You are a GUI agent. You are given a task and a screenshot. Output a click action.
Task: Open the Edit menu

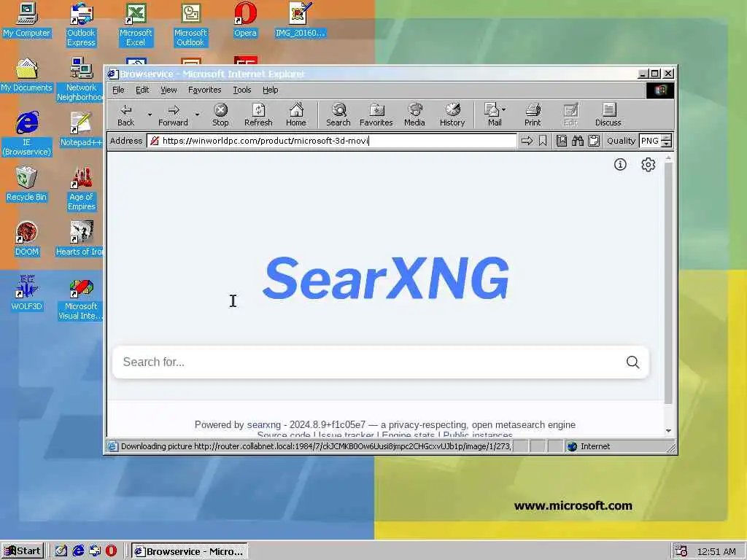[x=142, y=90]
